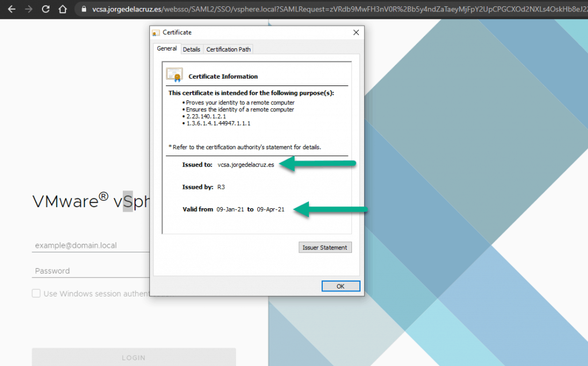The height and width of the screenshot is (366, 588).
Task: Click the green arrow beside Valid from dates
Action: click(329, 209)
